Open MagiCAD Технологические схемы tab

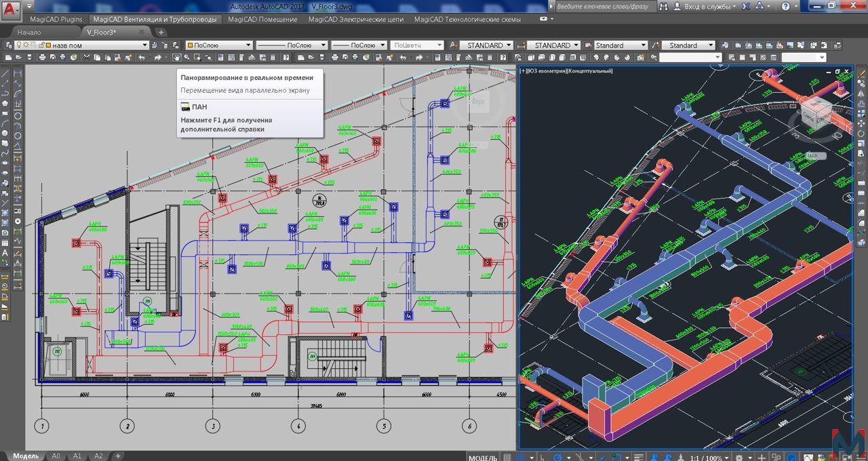point(467,19)
